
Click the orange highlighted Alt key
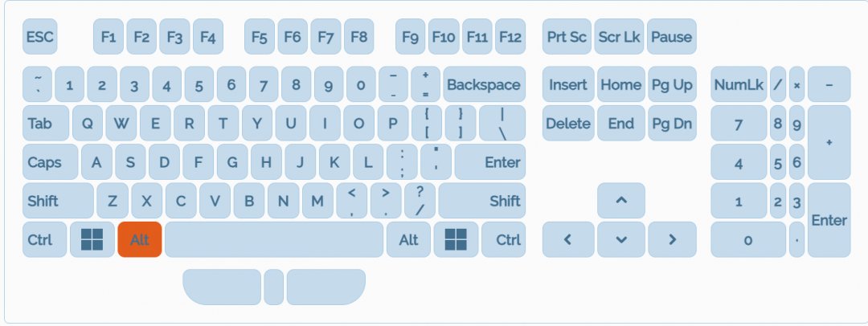click(140, 239)
